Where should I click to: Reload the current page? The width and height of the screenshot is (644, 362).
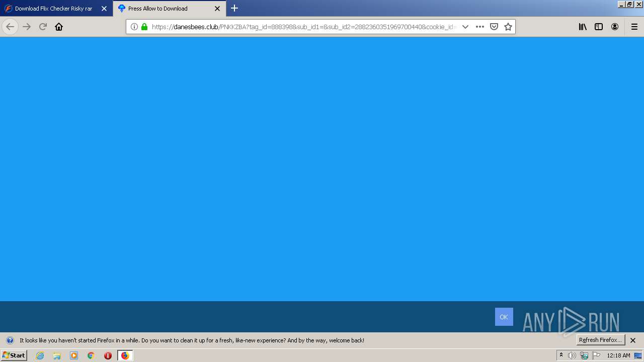pos(43,27)
